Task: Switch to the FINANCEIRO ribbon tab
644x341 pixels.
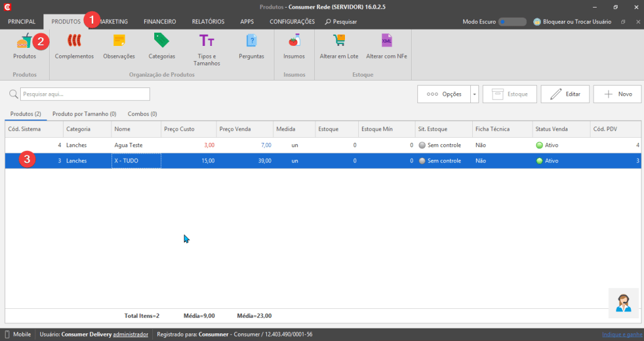Action: click(x=160, y=22)
